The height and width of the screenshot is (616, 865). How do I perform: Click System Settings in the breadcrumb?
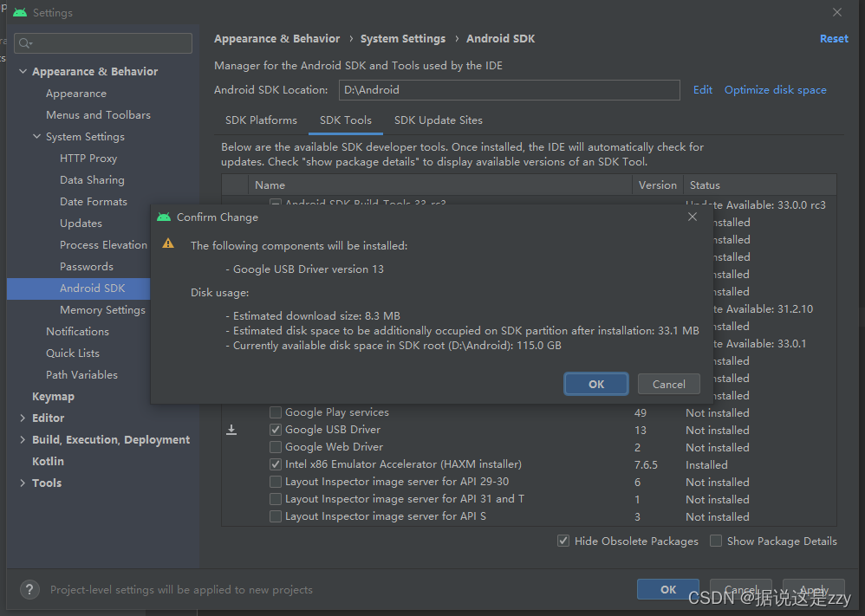(403, 39)
